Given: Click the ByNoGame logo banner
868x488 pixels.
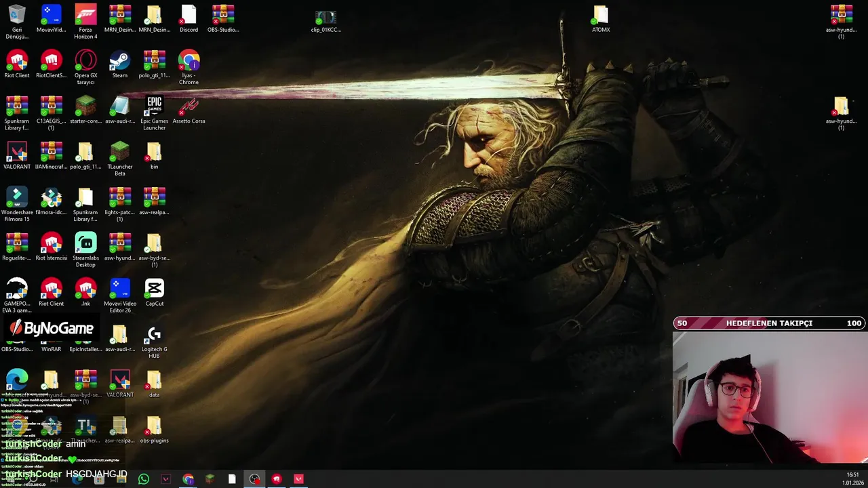Looking at the screenshot, I should pos(51,329).
